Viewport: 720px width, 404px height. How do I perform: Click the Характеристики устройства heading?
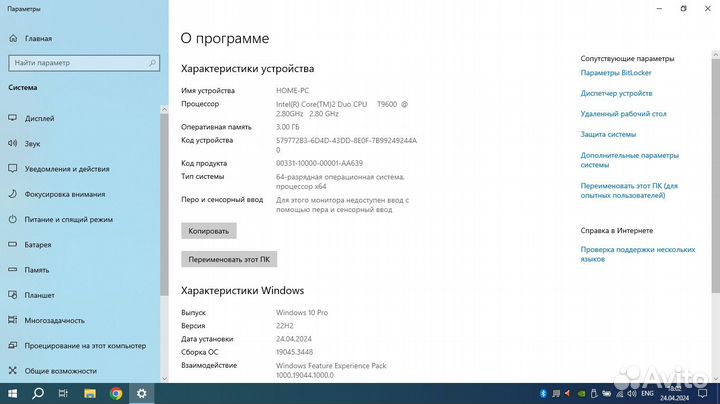click(x=248, y=69)
